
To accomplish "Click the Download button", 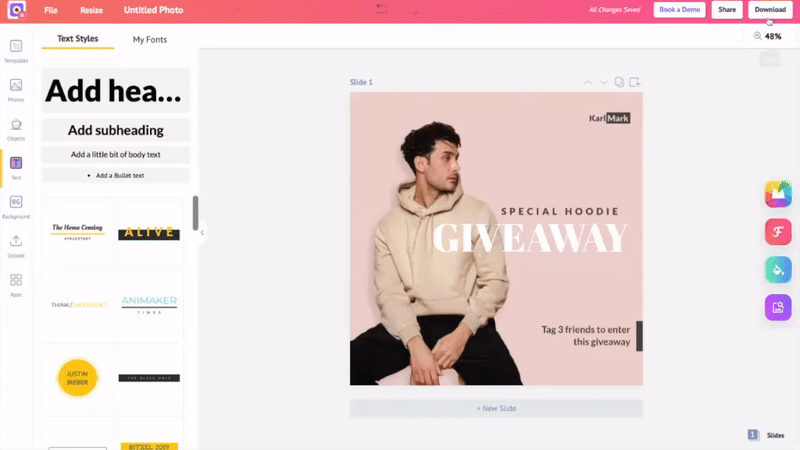I will tap(770, 10).
